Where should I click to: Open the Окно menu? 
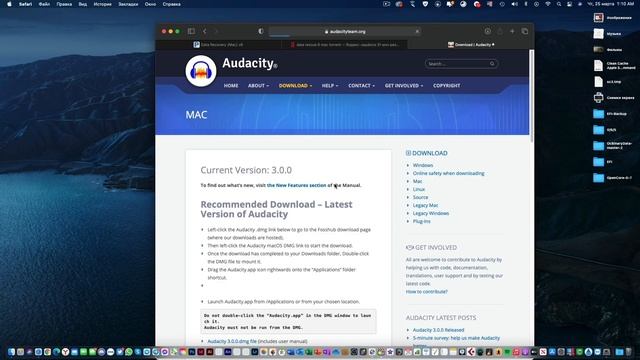click(150, 4)
